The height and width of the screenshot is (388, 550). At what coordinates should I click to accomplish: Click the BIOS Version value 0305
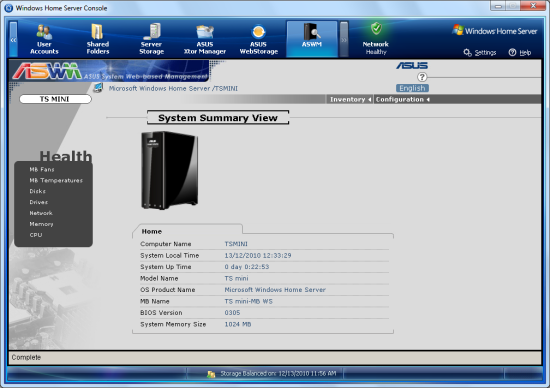pos(232,313)
